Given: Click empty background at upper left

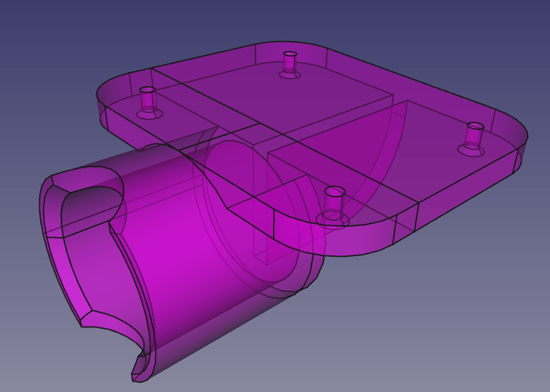Looking at the screenshot, I should pos(52,39).
